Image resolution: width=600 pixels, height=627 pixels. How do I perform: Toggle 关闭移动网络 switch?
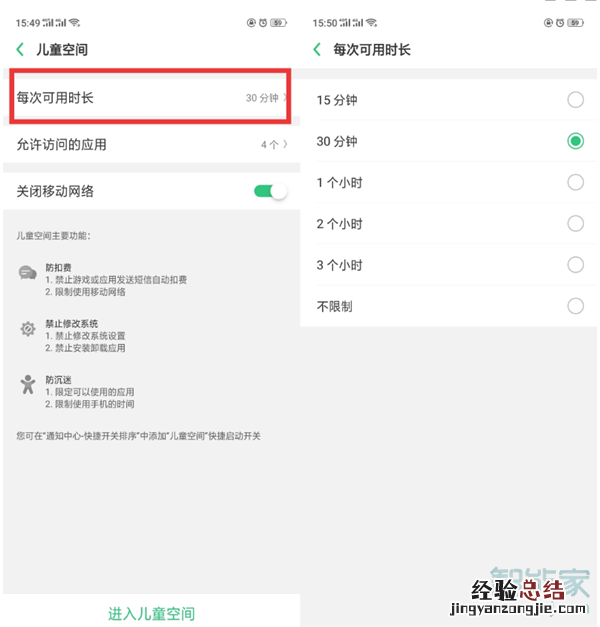(x=270, y=191)
